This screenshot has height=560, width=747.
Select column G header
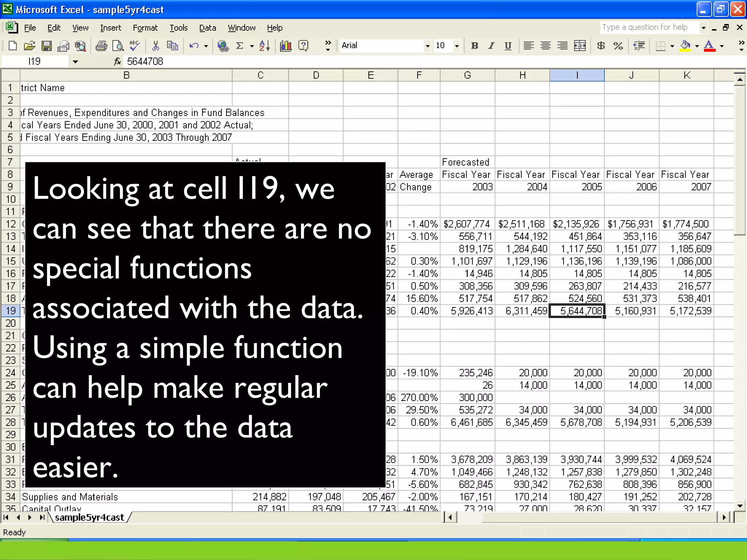[x=468, y=75]
